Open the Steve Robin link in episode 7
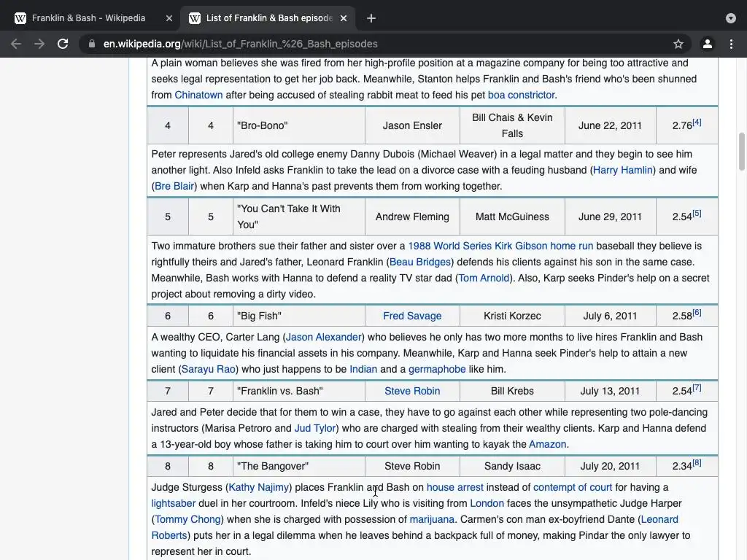The height and width of the screenshot is (560, 747). [x=412, y=391]
